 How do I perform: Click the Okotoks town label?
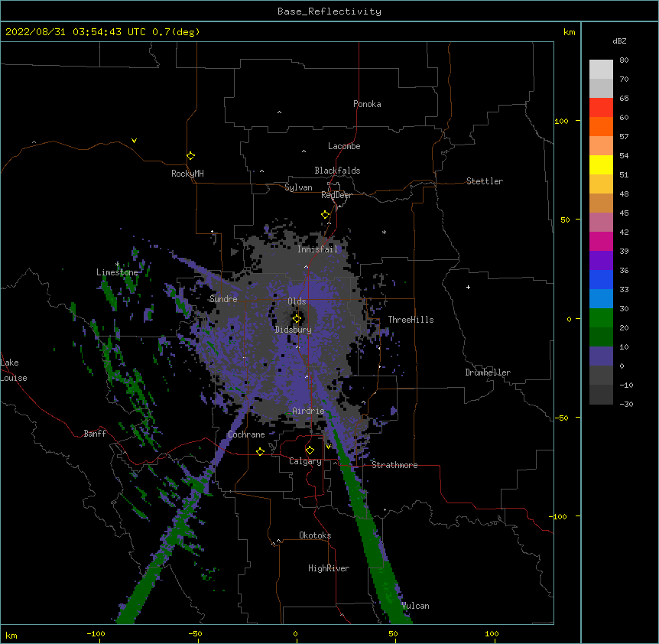[x=315, y=535]
